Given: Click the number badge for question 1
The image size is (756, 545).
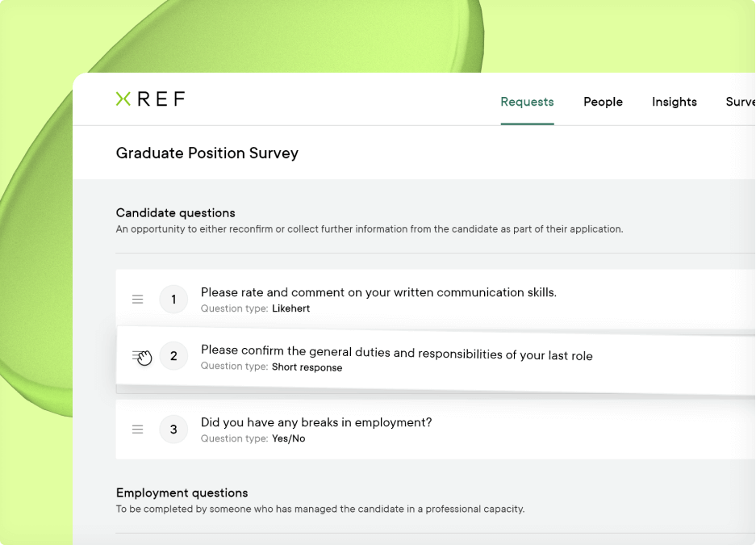Looking at the screenshot, I should coord(173,299).
